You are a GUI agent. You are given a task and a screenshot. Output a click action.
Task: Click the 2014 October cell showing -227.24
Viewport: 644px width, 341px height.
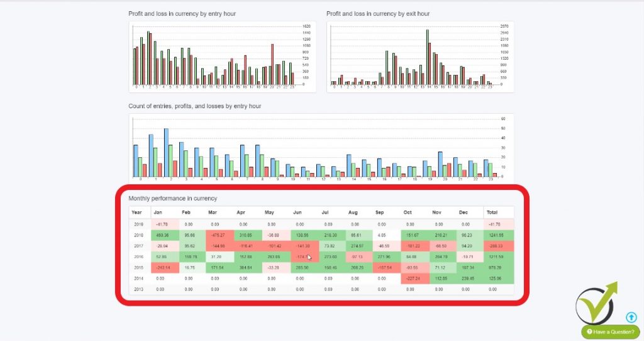pyautogui.click(x=413, y=278)
